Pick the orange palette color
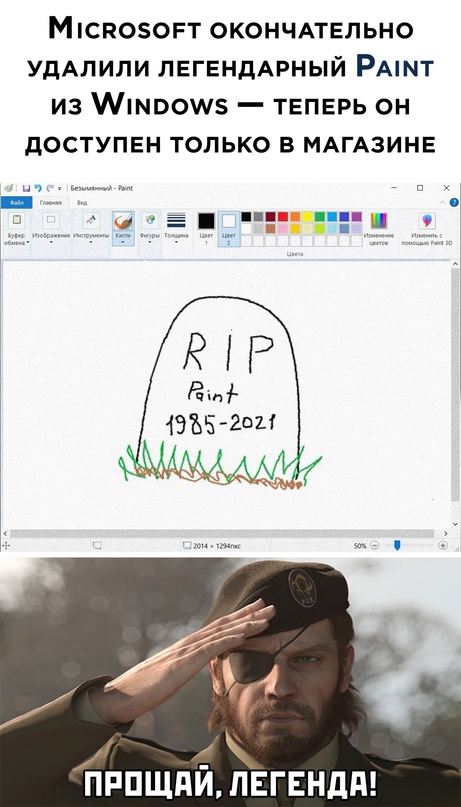Viewport: 461px width, 807px height. pos(295,217)
